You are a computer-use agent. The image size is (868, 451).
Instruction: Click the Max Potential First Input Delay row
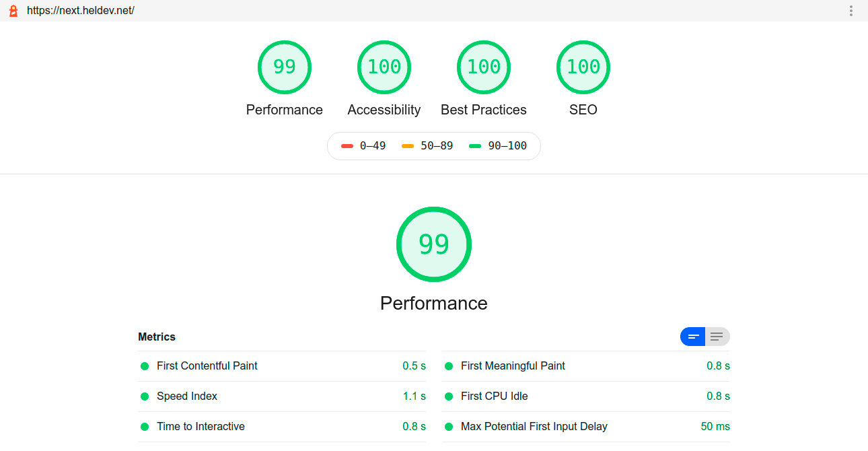point(534,427)
